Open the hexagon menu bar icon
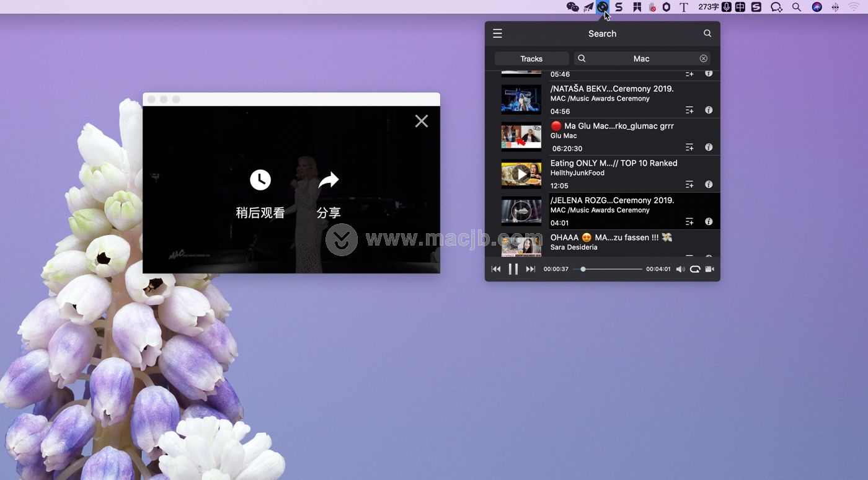The image size is (868, 480). [666, 7]
